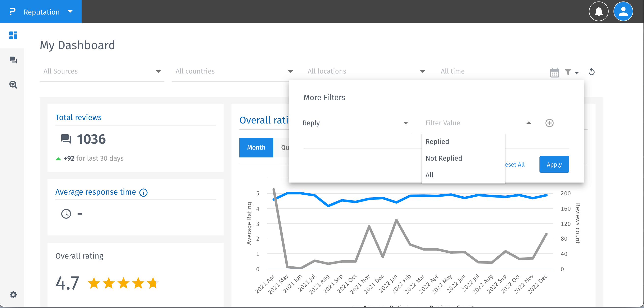Screen dimensions: 644x308
Task: Click info icon beside Average response time
Action: 143,192
